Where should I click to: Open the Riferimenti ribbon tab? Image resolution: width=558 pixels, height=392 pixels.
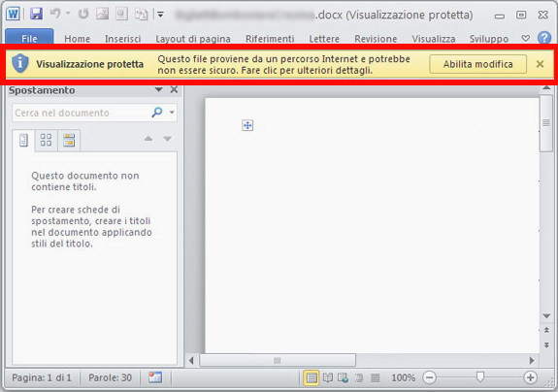coord(270,39)
